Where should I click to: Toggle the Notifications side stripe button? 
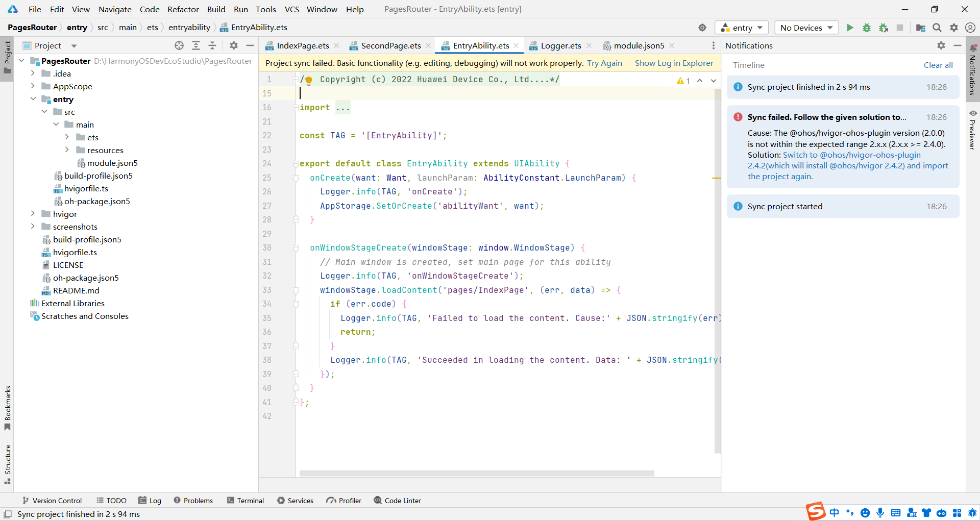click(973, 69)
